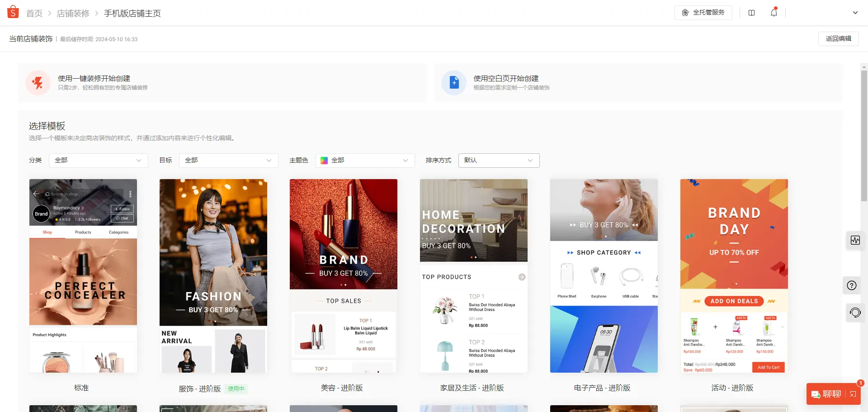868x412 pixels.
Task: Click the 全托管服务 button in top bar
Action: pyautogui.click(x=703, y=12)
